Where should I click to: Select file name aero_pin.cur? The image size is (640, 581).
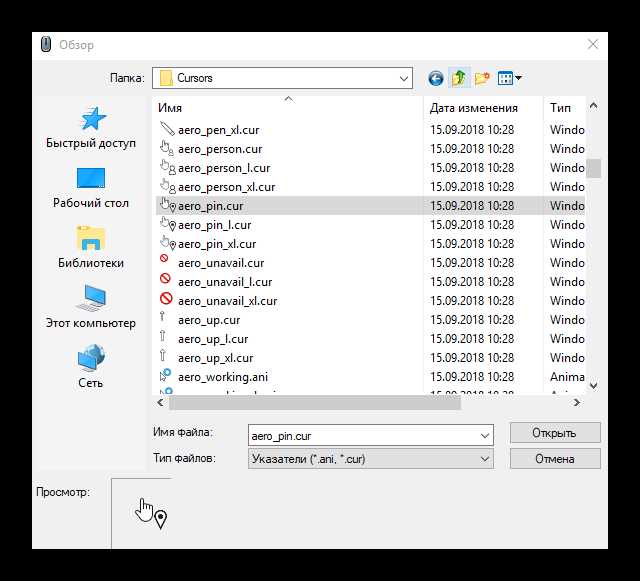[211, 206]
